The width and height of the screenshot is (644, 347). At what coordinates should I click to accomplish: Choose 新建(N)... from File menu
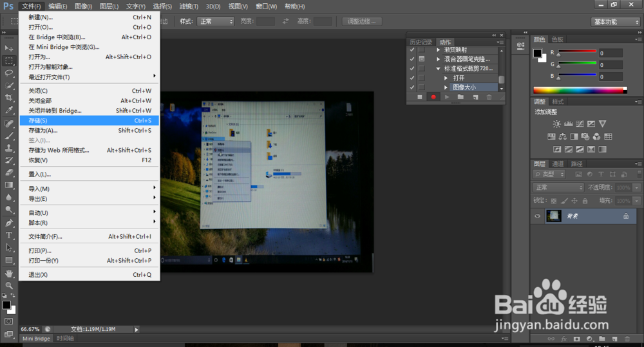tap(89, 17)
